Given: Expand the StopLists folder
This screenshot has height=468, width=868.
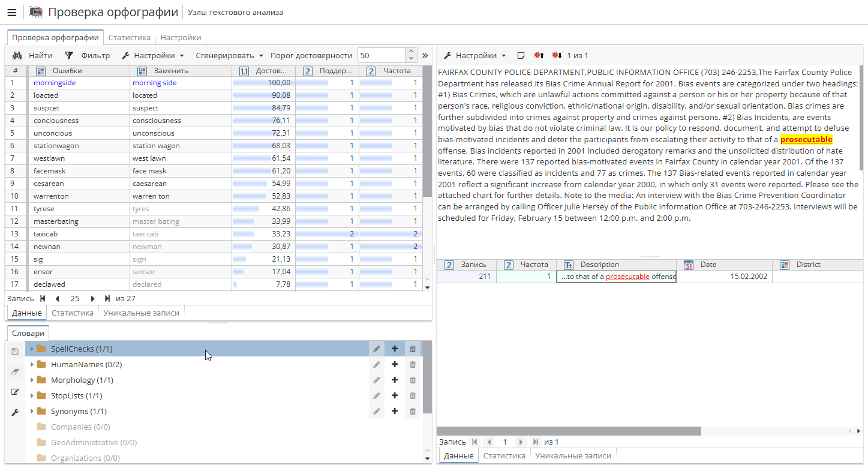Looking at the screenshot, I should coord(32,395).
